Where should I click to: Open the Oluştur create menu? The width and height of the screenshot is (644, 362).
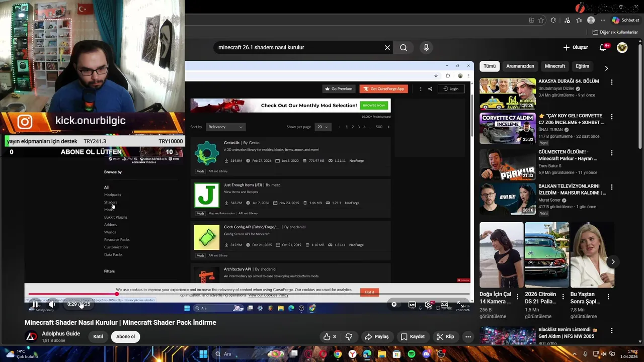576,47
